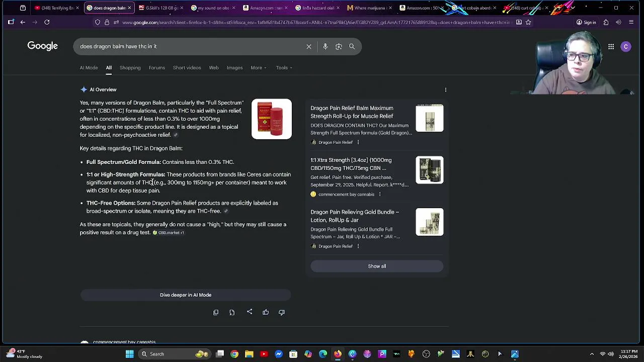Open Firefox extensions button

point(606,22)
